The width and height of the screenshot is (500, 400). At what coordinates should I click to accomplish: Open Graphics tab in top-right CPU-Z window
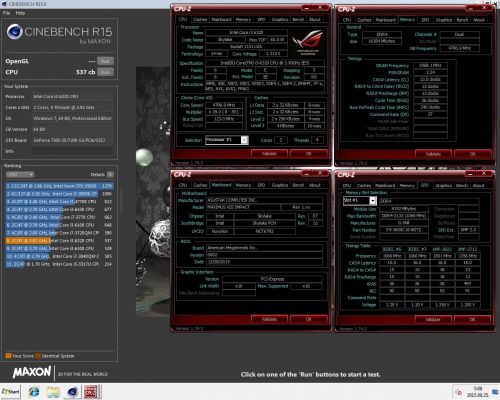point(444,20)
